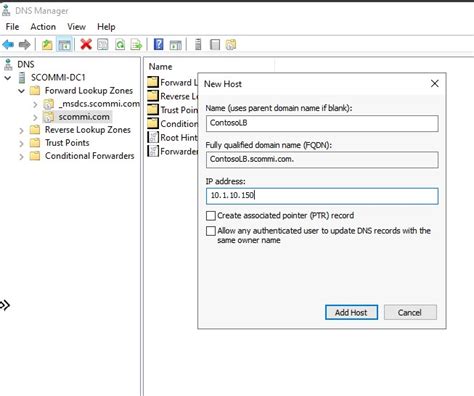Collapse the SCOMMI-DC1 server node
Image resolution: width=474 pixels, height=396 pixels.
click(8, 78)
